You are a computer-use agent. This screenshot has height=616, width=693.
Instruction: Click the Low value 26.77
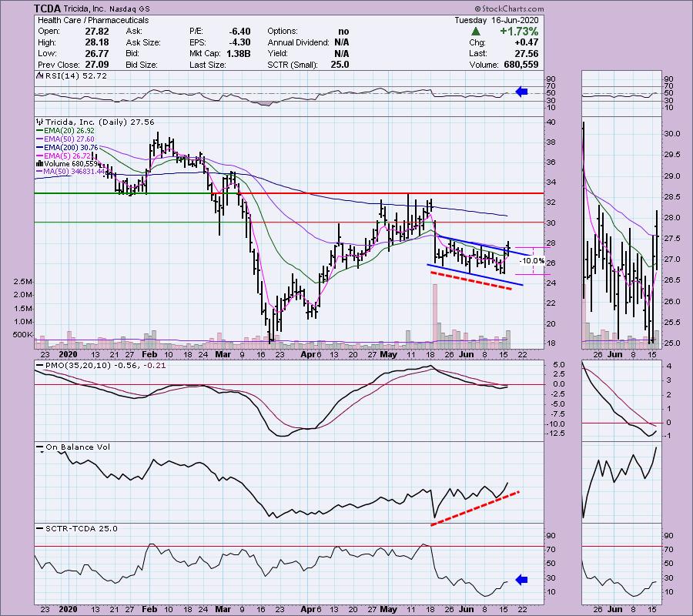point(97,53)
